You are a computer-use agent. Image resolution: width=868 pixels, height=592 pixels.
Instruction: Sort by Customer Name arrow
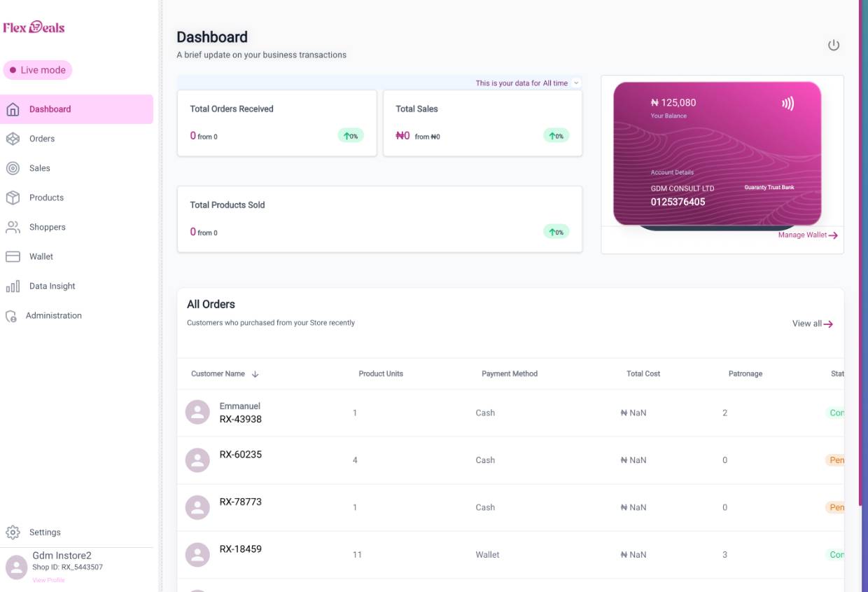[x=255, y=374]
